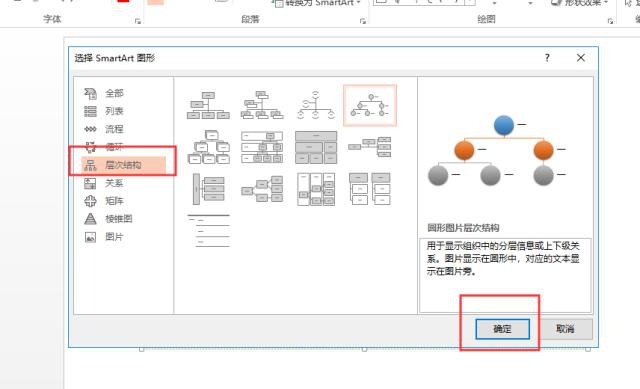Click the large colored hierarchy preview image
This screenshot has width=640, height=389.
tap(497, 150)
